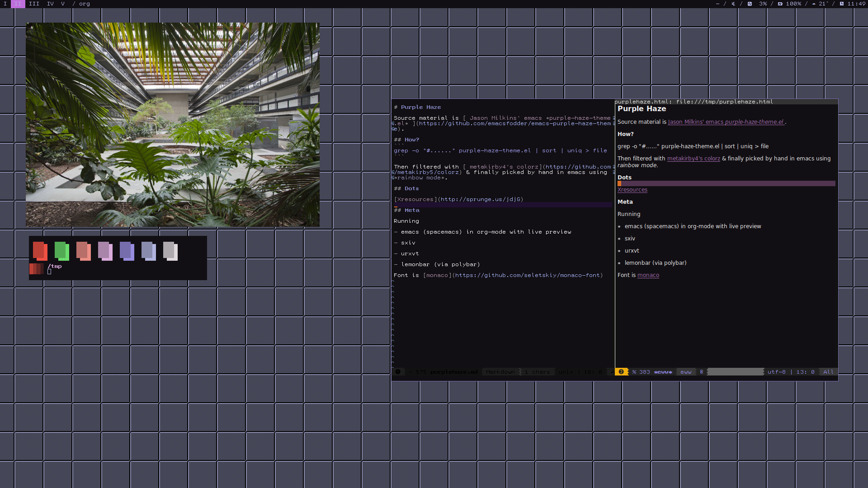Open the monaco font link in the preview
Screen dimensions: 868x488
648,275
